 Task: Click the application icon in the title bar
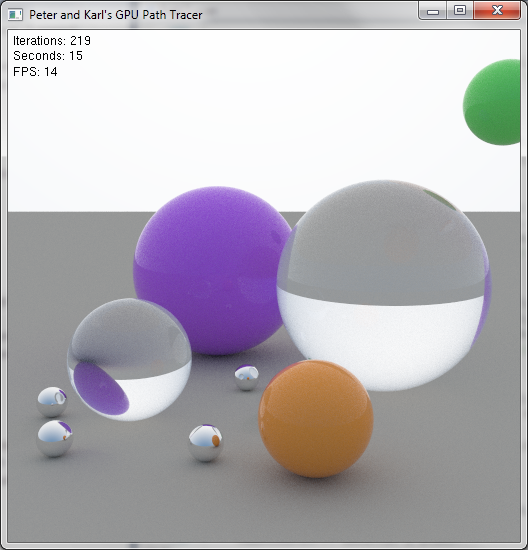tap(15, 15)
